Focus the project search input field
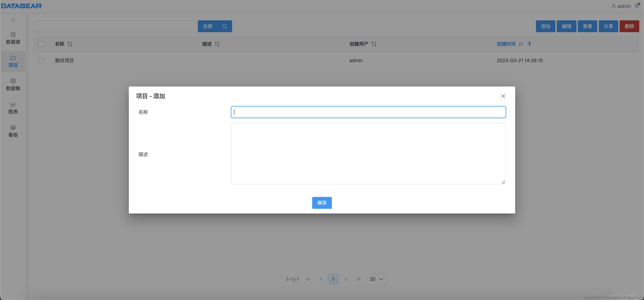Viewport: 644px width, 300px height. (116, 26)
